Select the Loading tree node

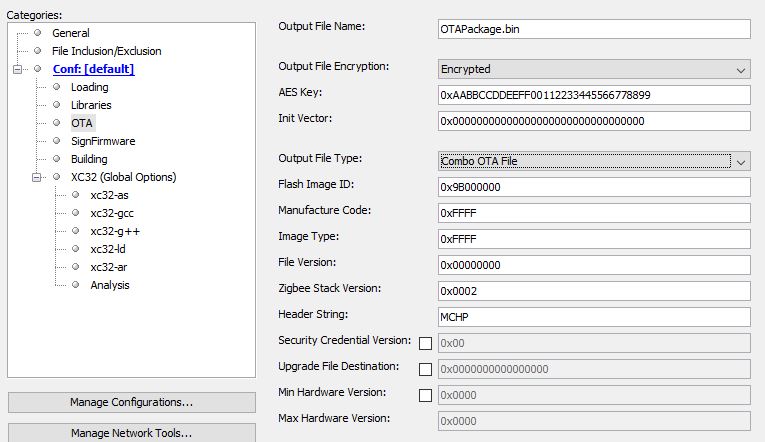tap(89, 87)
